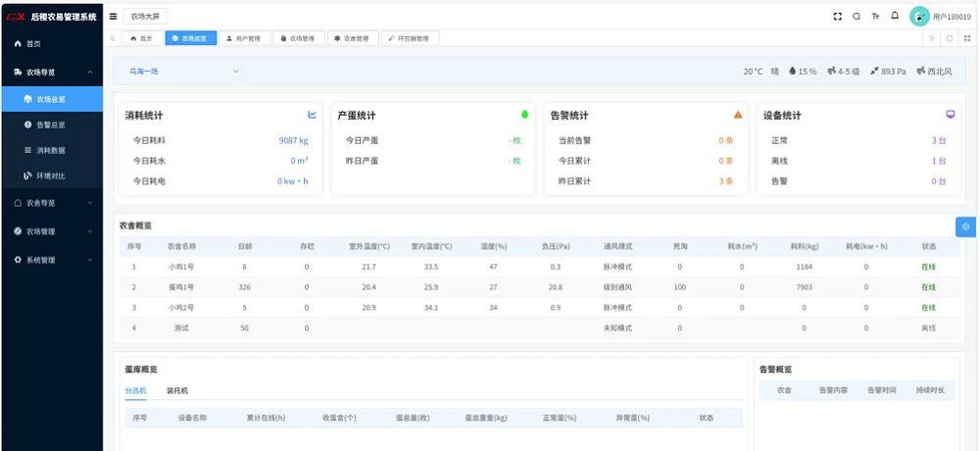This screenshot has height=451, width=980.
Task: Select the 分选机 tab in 蛋库概览
Action: point(135,390)
